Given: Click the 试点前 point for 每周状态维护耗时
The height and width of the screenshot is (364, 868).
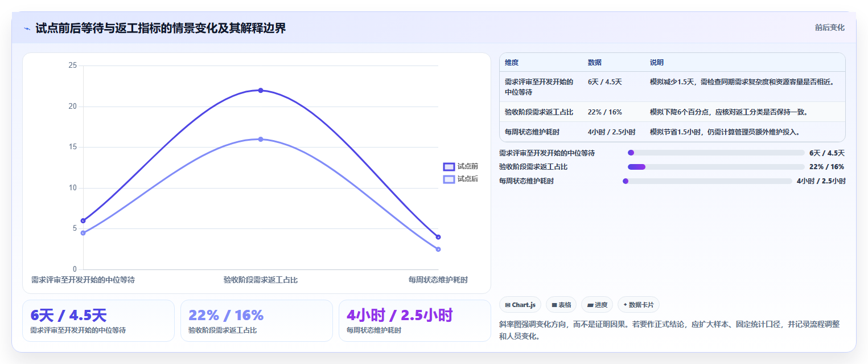Looking at the screenshot, I should click(438, 237).
